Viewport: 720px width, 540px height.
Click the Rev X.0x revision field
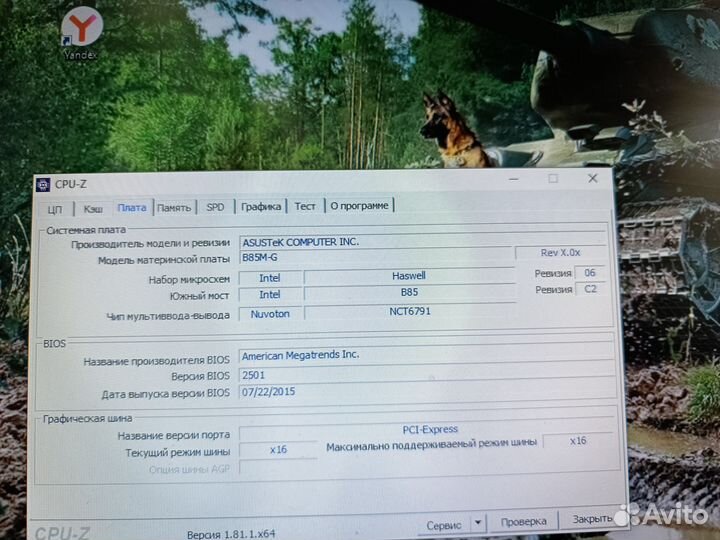tap(560, 253)
